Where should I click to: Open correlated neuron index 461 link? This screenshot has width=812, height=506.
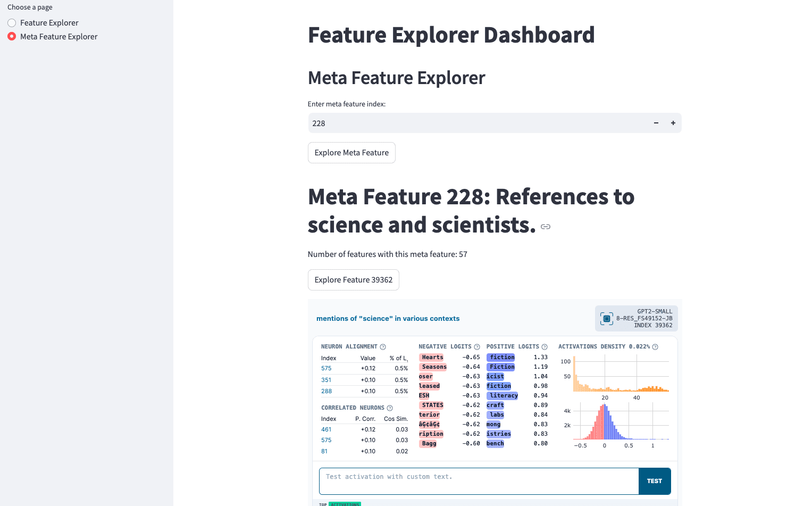pos(327,429)
